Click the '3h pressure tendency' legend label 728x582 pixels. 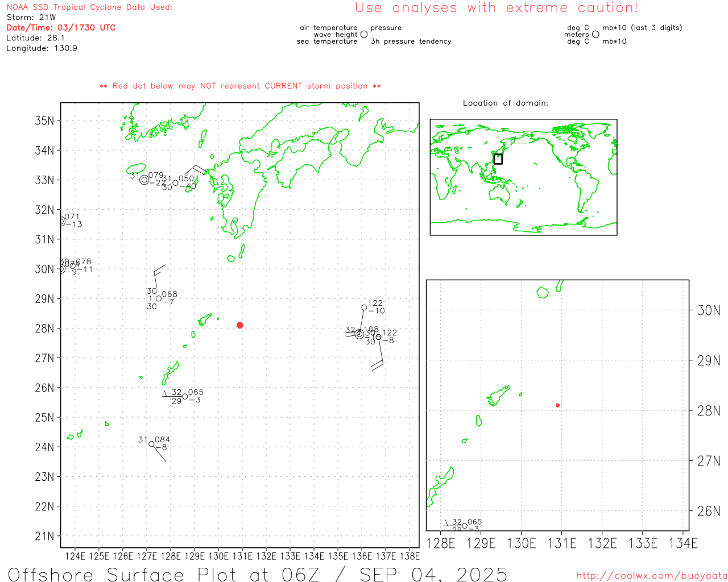[411, 41]
